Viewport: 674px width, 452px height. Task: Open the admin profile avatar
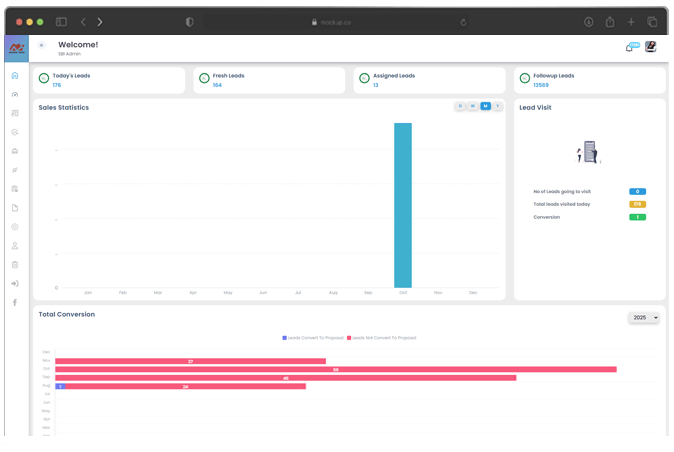pyautogui.click(x=650, y=46)
